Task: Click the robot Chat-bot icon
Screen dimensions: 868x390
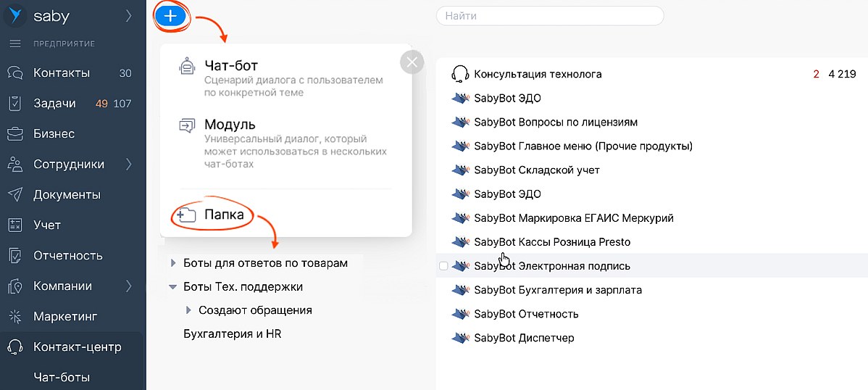Action: pyautogui.click(x=187, y=67)
